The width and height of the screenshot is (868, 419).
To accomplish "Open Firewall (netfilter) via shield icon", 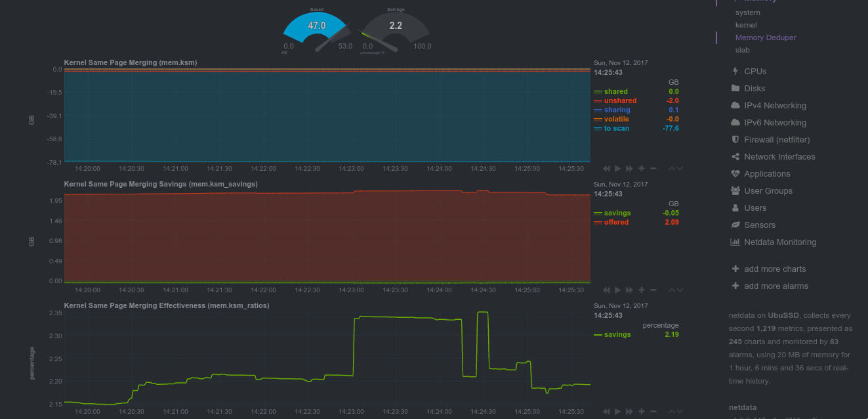I will [x=734, y=139].
